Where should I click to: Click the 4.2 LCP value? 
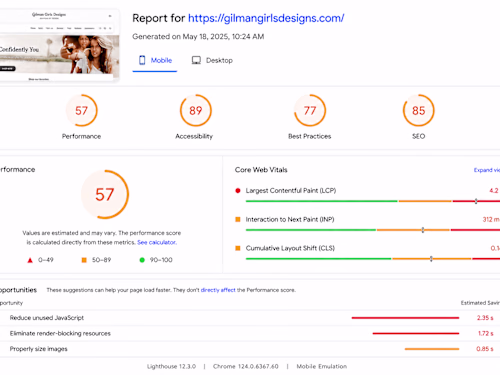click(494, 190)
